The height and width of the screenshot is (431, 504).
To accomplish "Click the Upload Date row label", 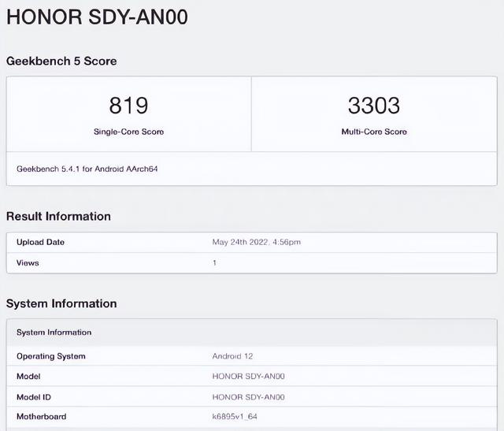I will click(40, 242).
